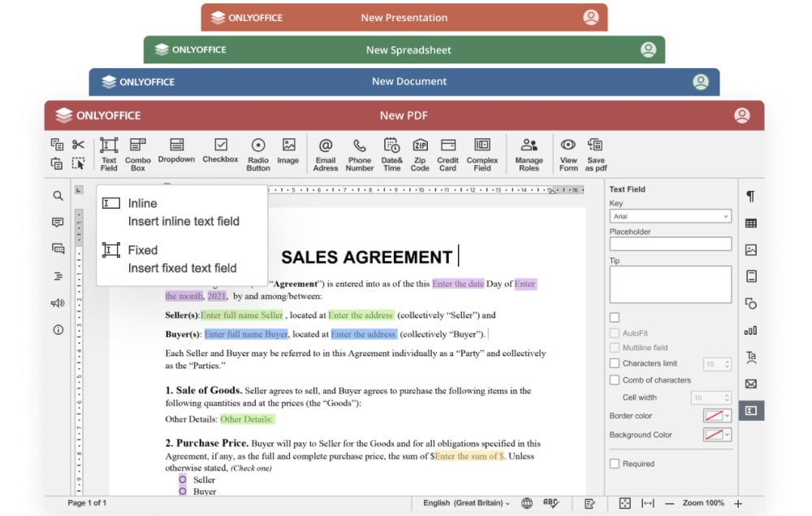Select the Seller radio option in document
The width and height of the screenshot is (812, 516).
(182, 479)
